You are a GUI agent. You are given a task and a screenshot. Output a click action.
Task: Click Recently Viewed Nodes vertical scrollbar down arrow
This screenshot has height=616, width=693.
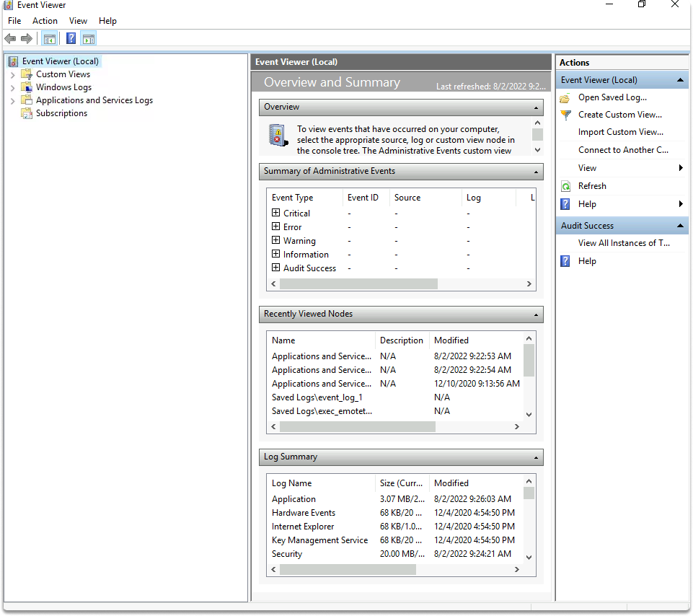coord(529,415)
